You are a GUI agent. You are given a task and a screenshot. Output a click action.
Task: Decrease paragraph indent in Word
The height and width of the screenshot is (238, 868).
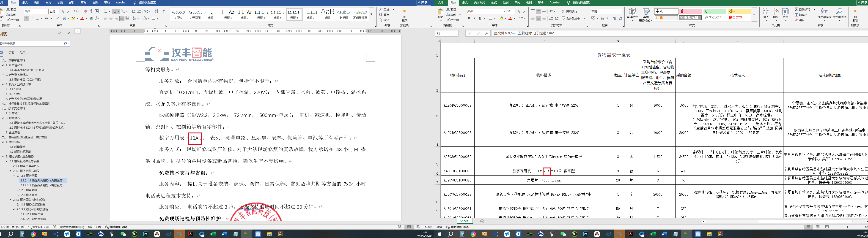[134, 11]
